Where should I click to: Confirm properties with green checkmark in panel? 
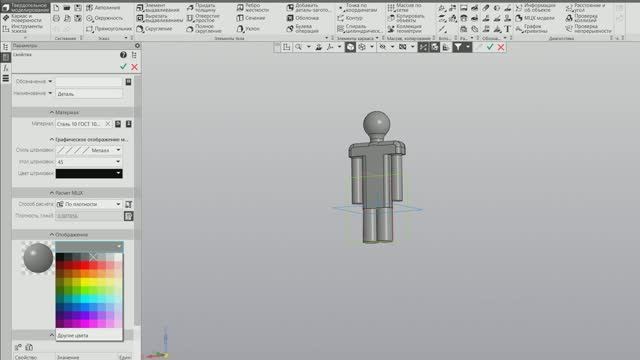(x=123, y=67)
